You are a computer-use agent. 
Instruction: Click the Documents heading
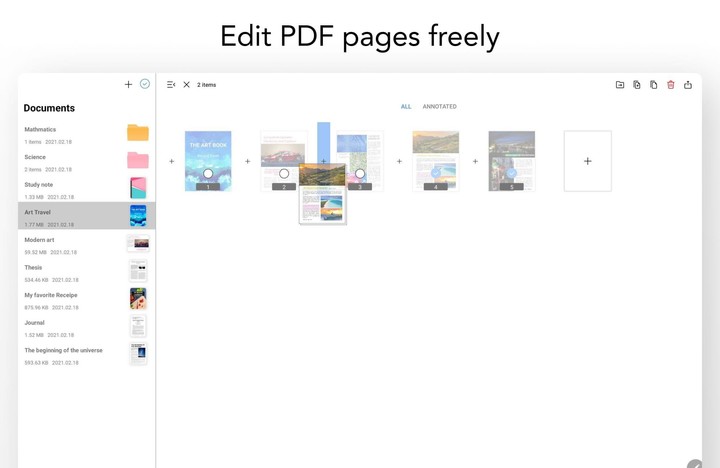[49, 108]
